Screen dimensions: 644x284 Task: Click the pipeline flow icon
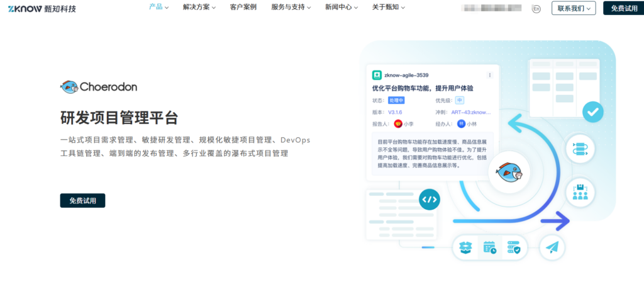click(x=579, y=149)
